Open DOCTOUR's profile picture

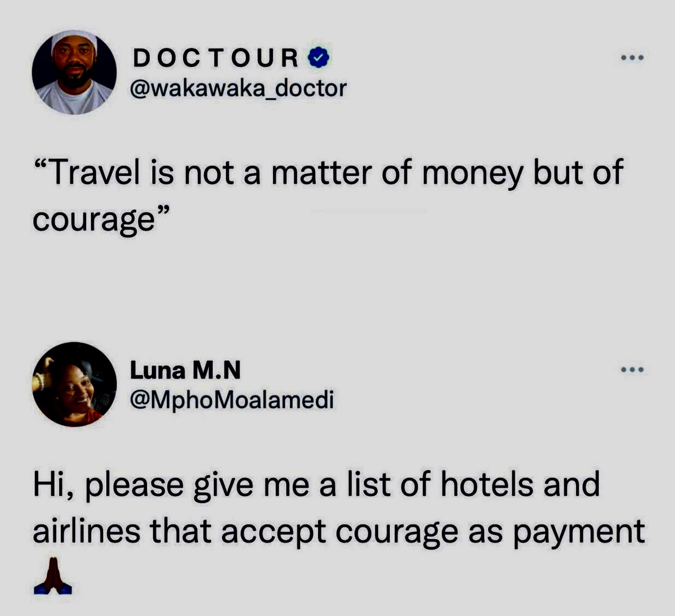74,72
